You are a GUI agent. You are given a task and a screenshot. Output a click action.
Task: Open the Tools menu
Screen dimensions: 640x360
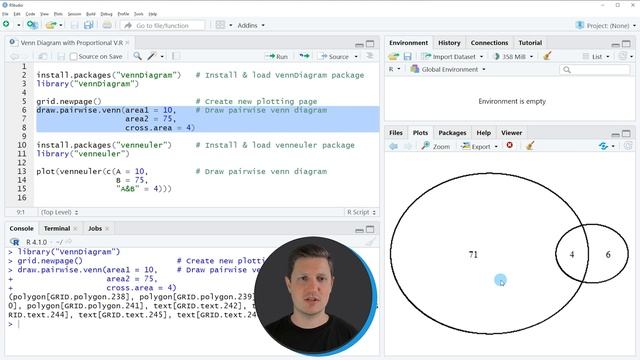point(139,14)
